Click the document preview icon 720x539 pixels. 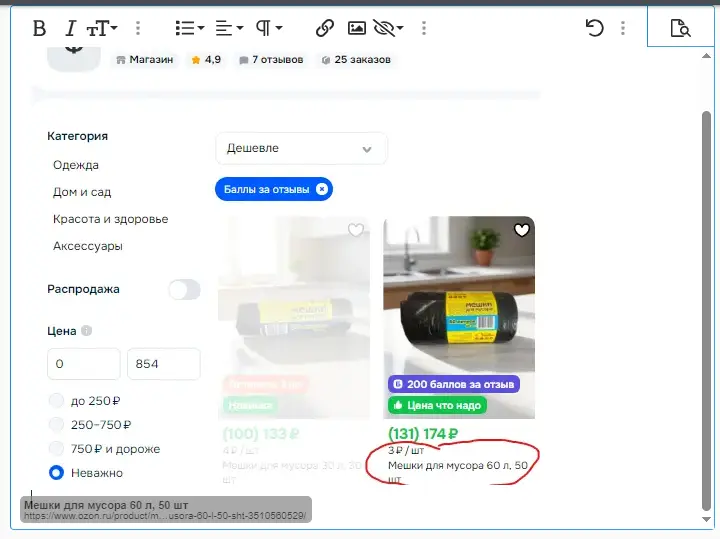click(680, 28)
